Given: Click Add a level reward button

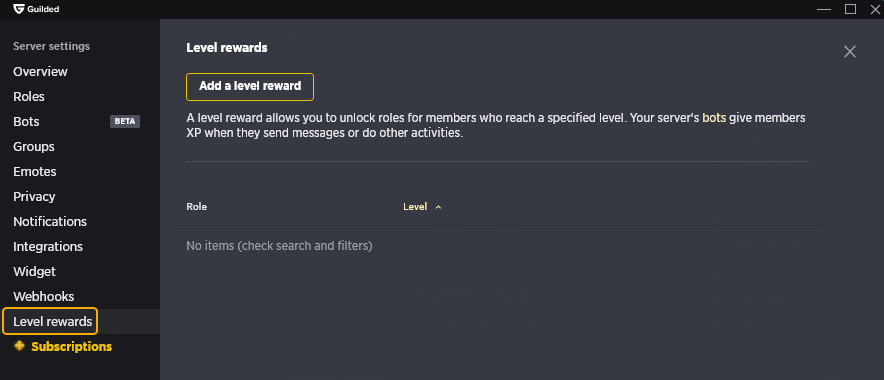Looking at the screenshot, I should [250, 86].
